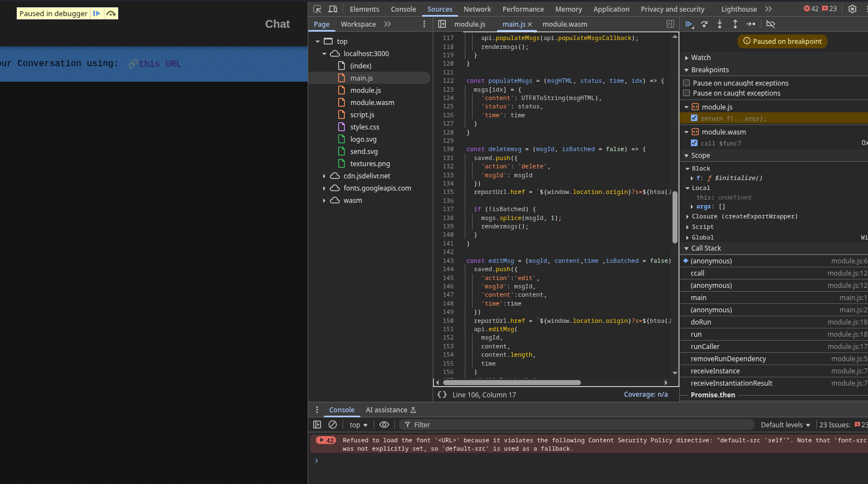
Task: Select doRun frame in call stack
Action: tap(774, 322)
